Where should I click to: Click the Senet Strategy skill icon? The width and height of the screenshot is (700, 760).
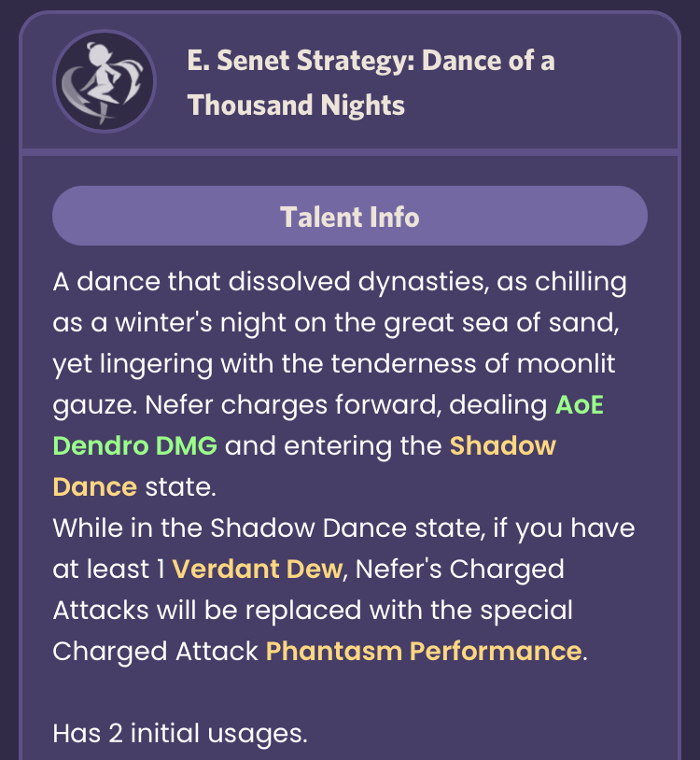pos(105,81)
